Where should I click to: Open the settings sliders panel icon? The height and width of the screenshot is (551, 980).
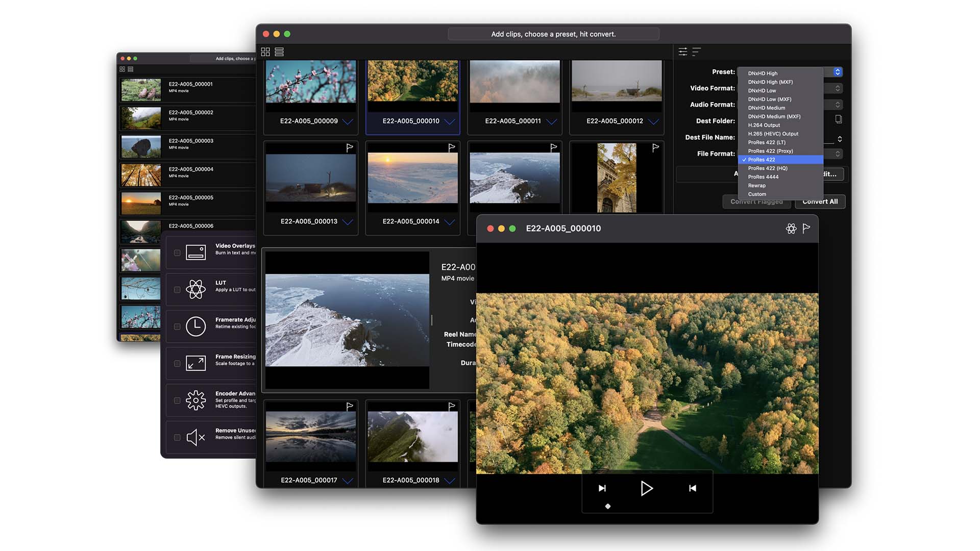(x=683, y=52)
